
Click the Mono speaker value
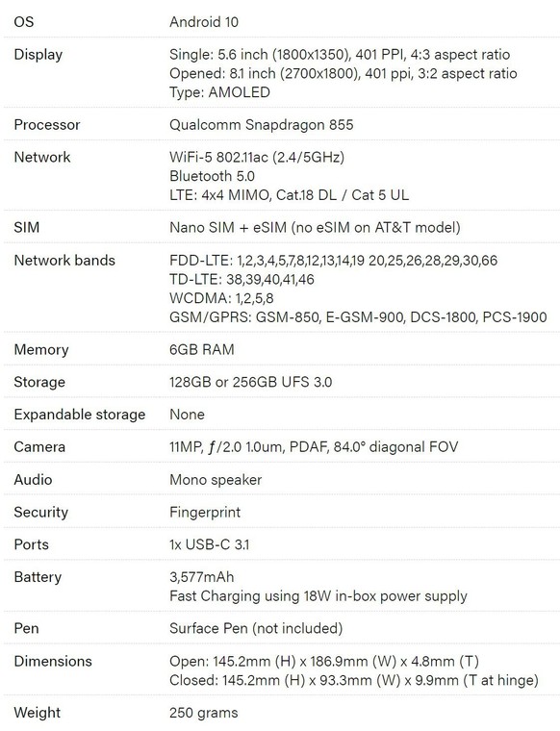click(216, 480)
